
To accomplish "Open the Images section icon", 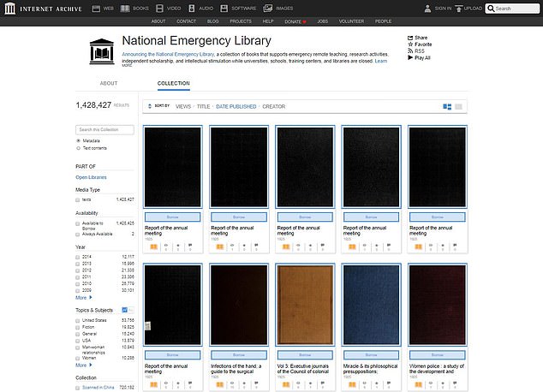I will (x=267, y=9).
